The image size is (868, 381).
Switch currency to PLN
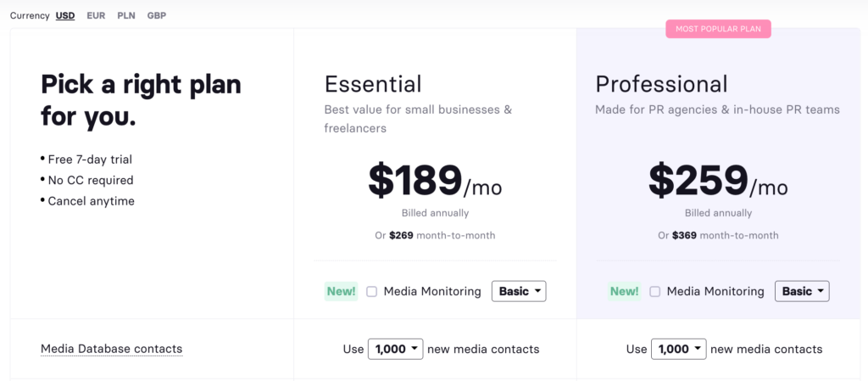126,15
